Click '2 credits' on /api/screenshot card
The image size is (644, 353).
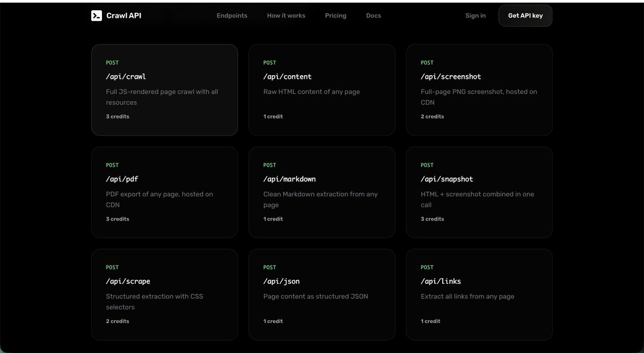[x=433, y=116]
